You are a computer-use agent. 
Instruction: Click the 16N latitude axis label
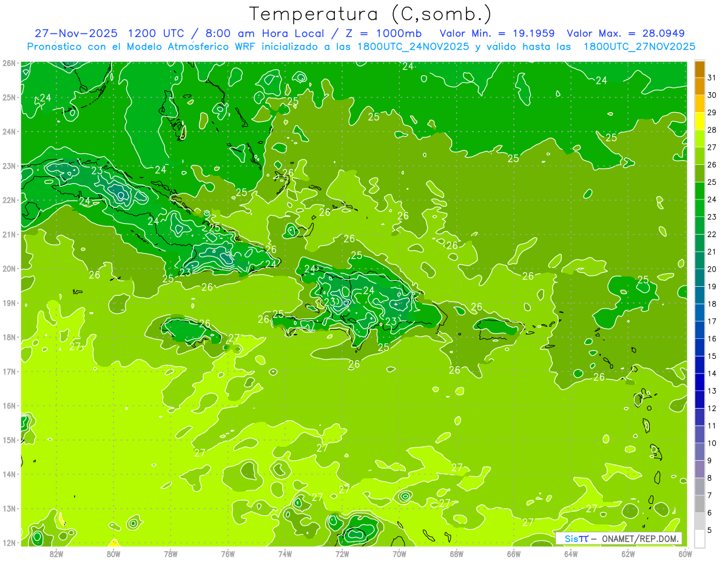pyautogui.click(x=9, y=406)
